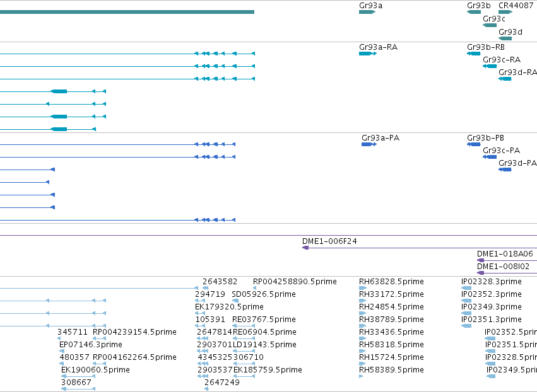The height and width of the screenshot is (392, 537).
Task: Open EST EK179320.5prime
Action: coord(200,313)
